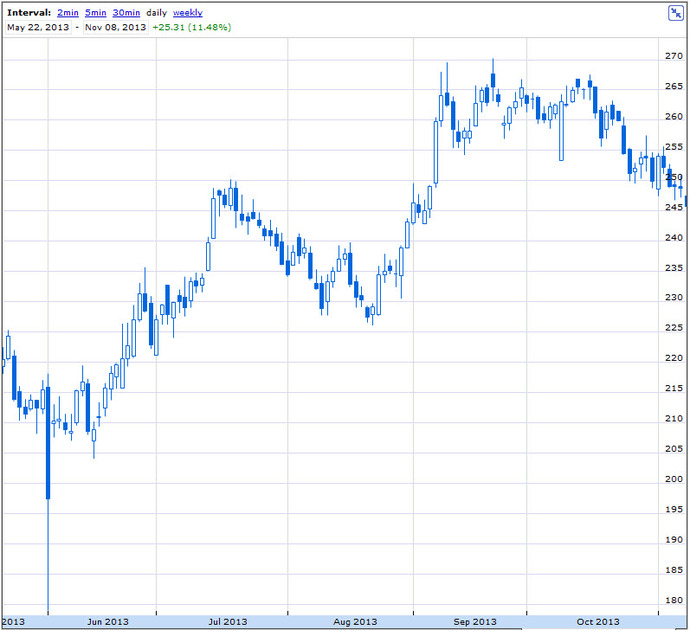Click the +25.31 (11.48%) change value
This screenshot has width=690, height=630.
pos(191,27)
